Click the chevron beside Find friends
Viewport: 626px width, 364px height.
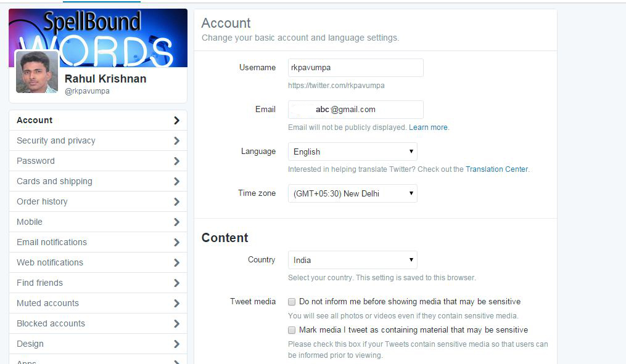click(x=176, y=283)
